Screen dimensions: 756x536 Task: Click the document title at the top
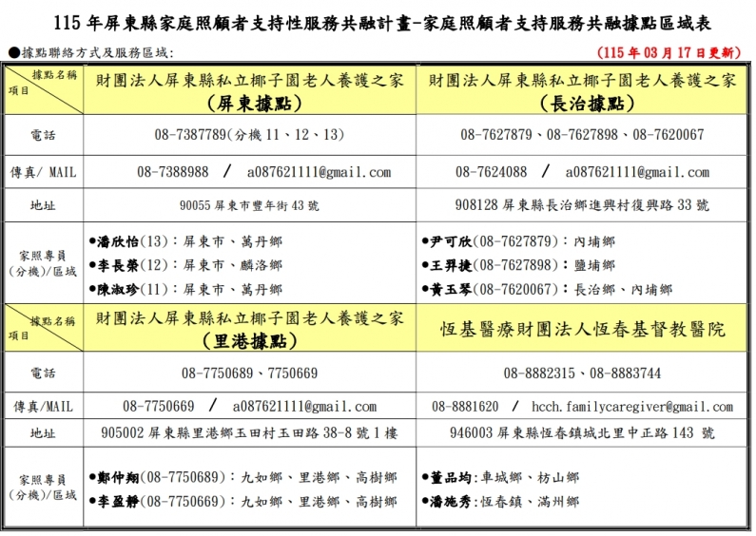click(x=378, y=22)
